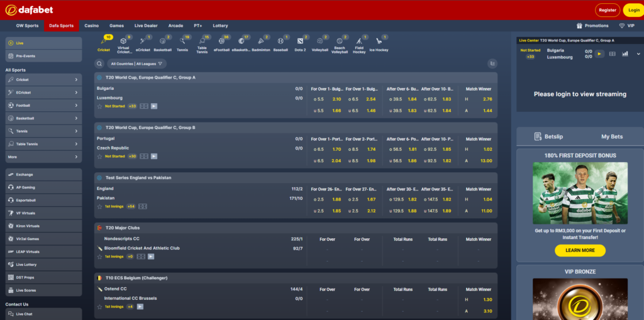Click the Login button

pyautogui.click(x=634, y=10)
